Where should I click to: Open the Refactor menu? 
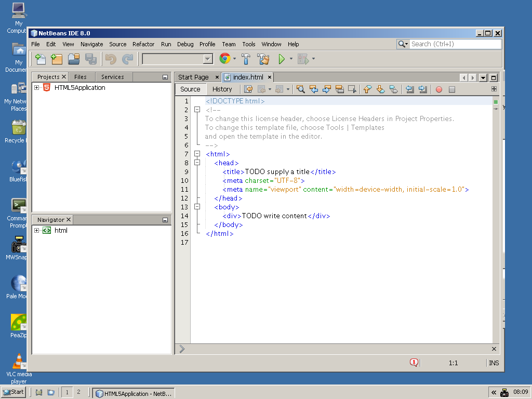point(143,44)
